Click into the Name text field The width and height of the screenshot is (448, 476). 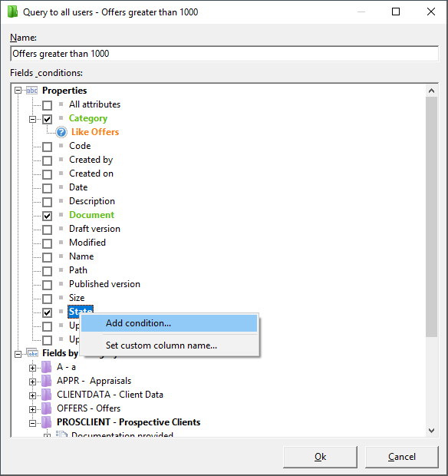tap(225, 54)
